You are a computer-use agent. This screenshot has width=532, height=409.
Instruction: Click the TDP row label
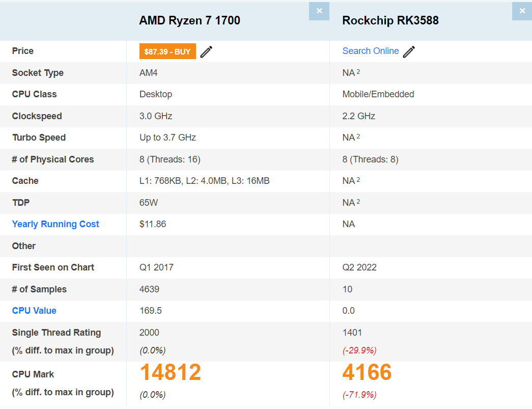(21, 203)
